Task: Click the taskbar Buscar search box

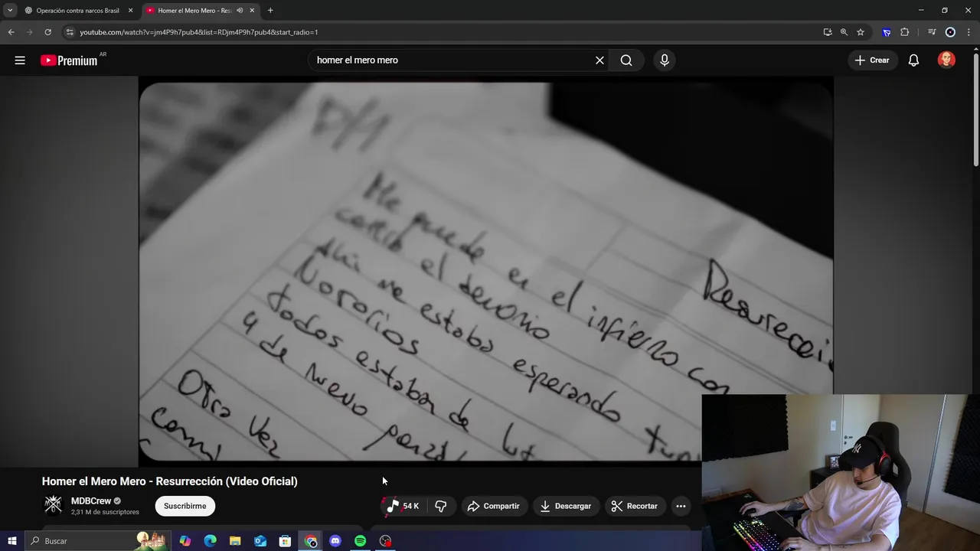Action: click(x=97, y=541)
